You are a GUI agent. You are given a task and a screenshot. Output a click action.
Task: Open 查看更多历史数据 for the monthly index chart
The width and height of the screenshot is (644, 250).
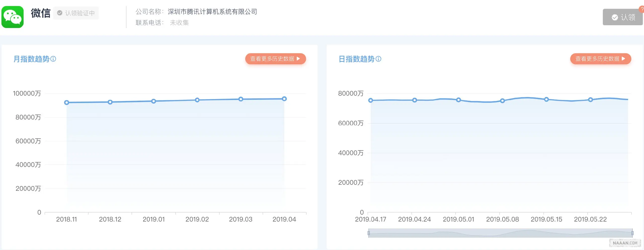coord(275,59)
